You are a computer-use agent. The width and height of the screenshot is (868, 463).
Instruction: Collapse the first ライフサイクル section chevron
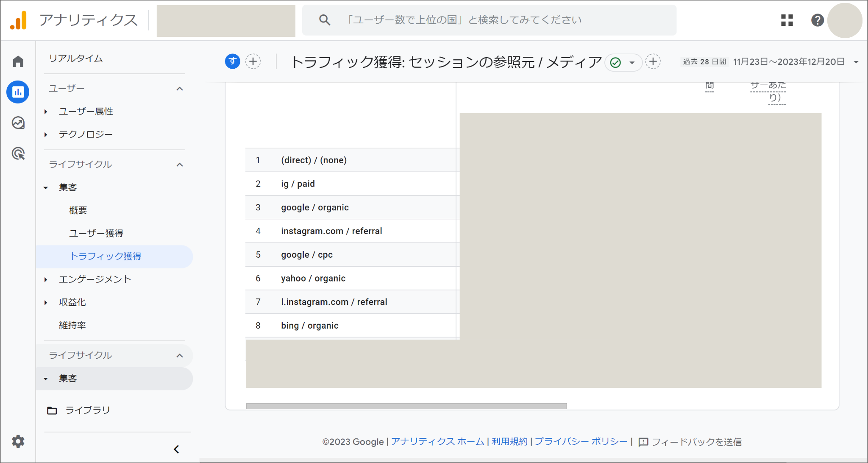(180, 165)
